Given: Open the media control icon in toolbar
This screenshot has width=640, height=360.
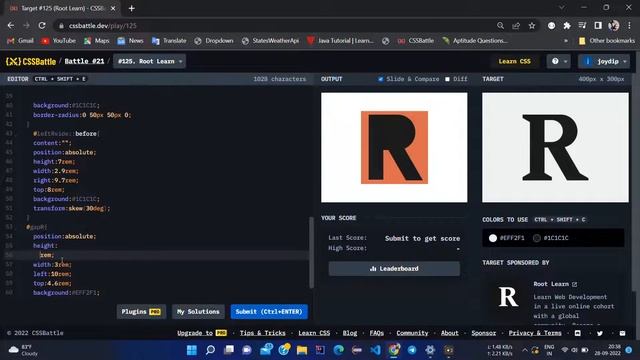Looking at the screenshot, I should [x=582, y=26].
